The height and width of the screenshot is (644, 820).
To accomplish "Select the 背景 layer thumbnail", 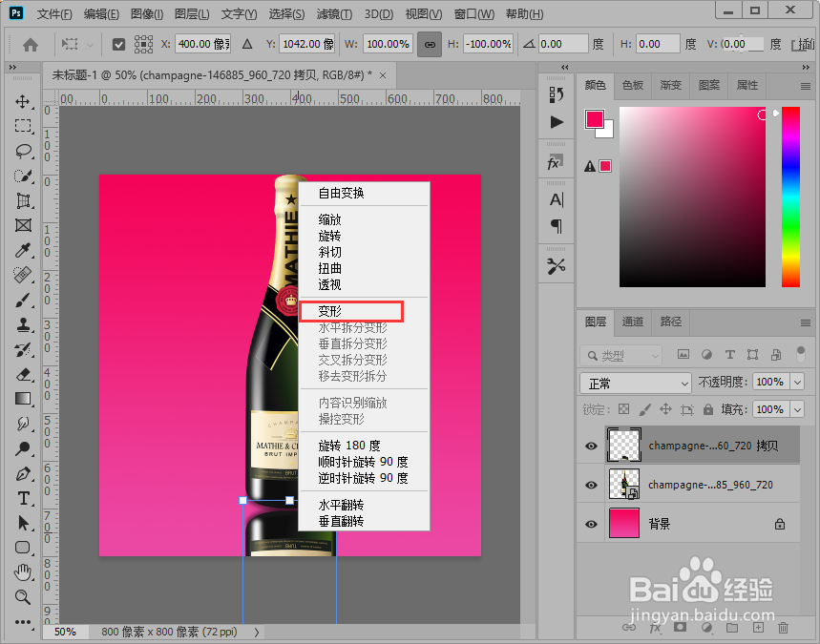I will click(624, 523).
